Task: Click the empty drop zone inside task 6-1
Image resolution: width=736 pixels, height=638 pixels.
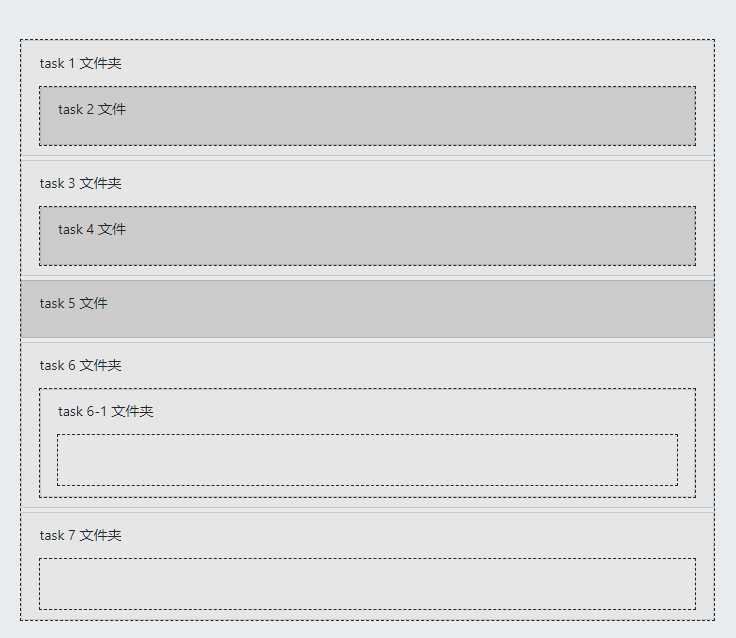Action: click(367, 460)
